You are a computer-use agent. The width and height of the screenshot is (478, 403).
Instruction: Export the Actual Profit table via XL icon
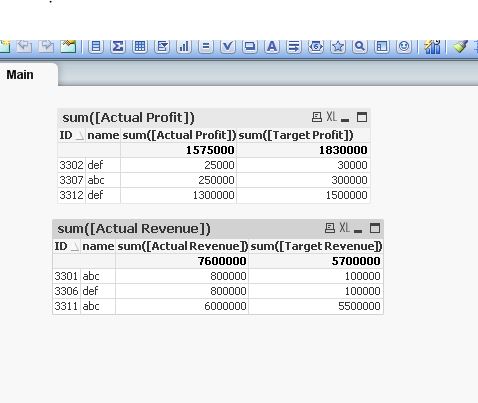[x=331, y=117]
